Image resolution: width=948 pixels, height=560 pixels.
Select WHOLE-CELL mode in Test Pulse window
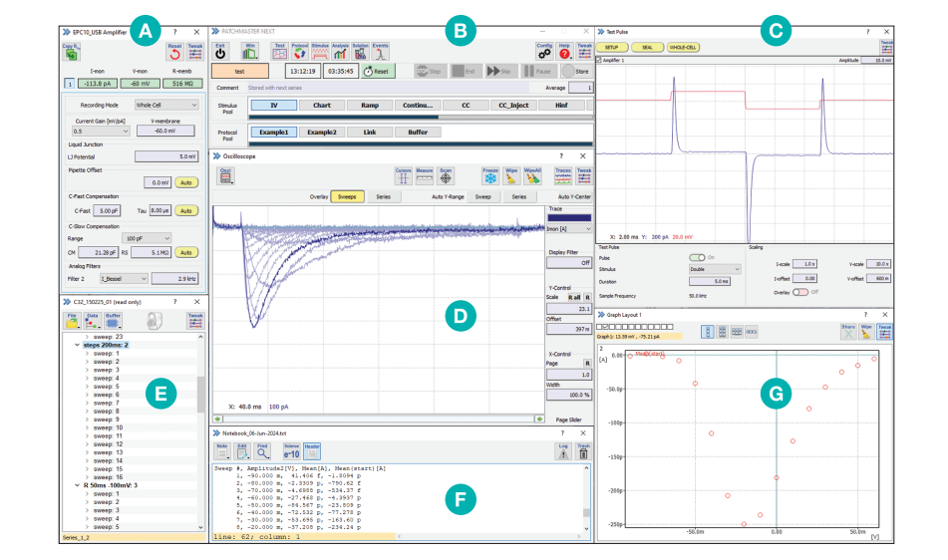pyautogui.click(x=683, y=47)
